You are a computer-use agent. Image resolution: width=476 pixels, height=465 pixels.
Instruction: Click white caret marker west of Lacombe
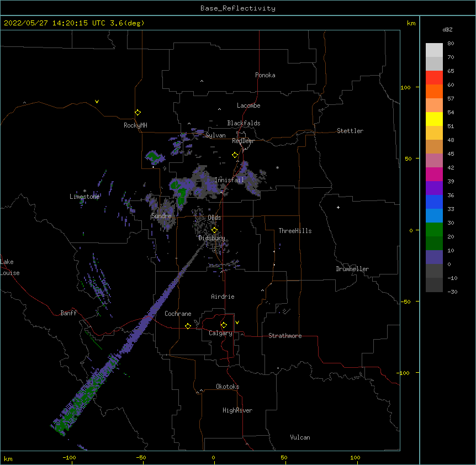(219, 109)
